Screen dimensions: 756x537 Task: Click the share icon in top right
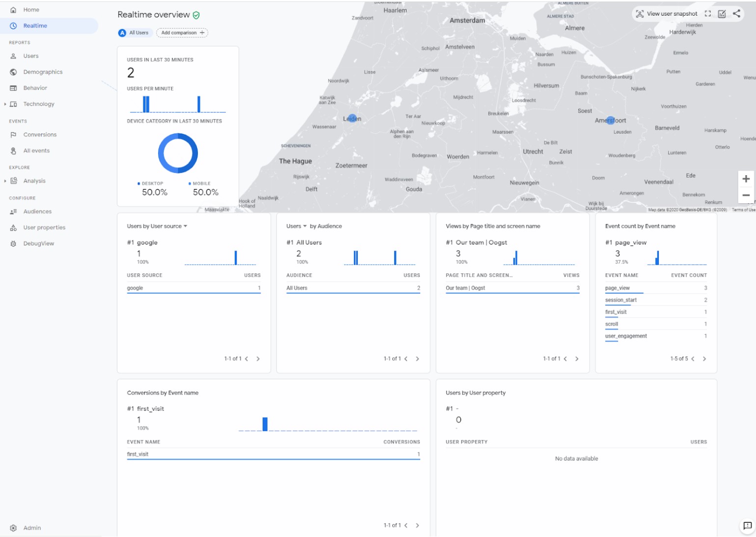736,14
